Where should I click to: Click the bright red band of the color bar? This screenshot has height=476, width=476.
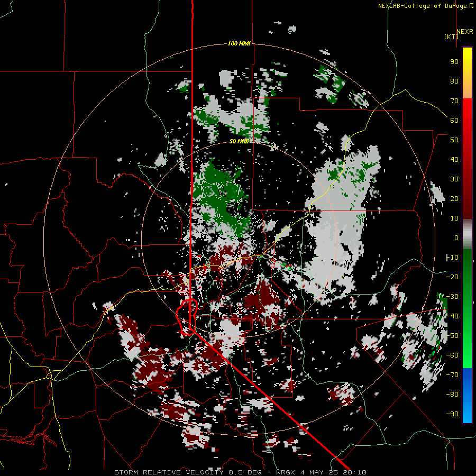(x=467, y=112)
